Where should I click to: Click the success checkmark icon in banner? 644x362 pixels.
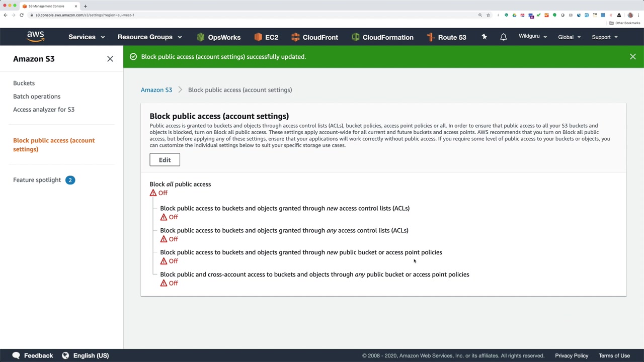(x=133, y=57)
